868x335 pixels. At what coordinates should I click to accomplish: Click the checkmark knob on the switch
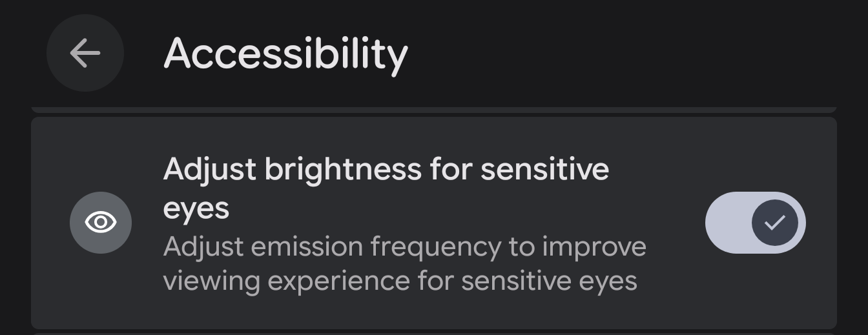774,223
